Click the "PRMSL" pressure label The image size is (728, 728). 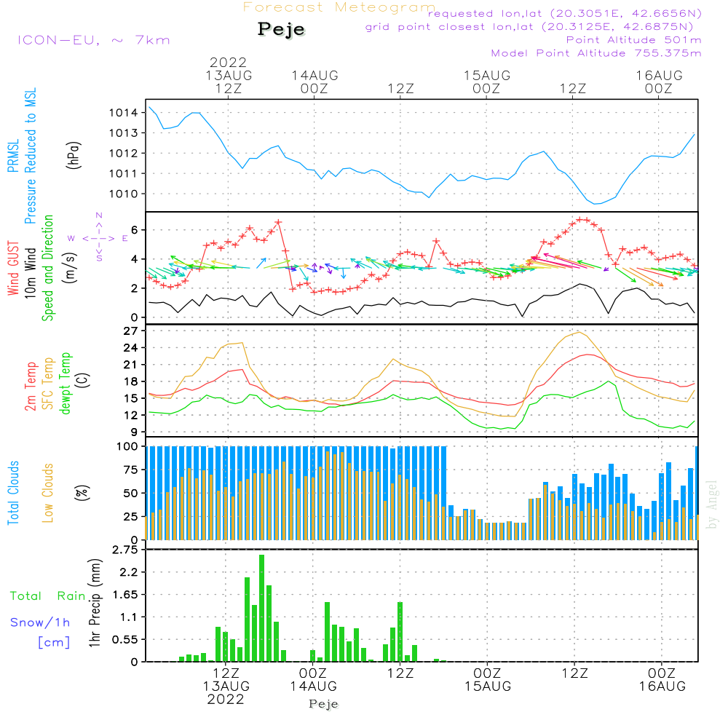pos(13,156)
